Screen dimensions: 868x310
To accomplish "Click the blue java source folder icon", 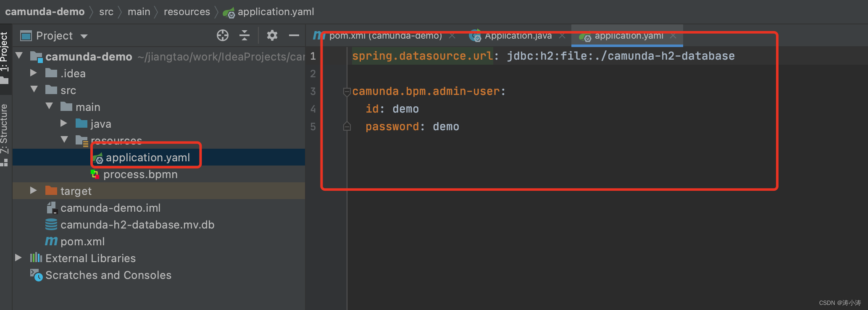I will point(82,123).
